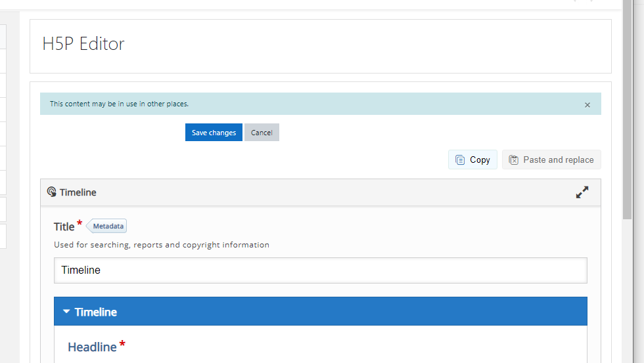
Task: Dismiss the content in use notice
Action: 587,105
